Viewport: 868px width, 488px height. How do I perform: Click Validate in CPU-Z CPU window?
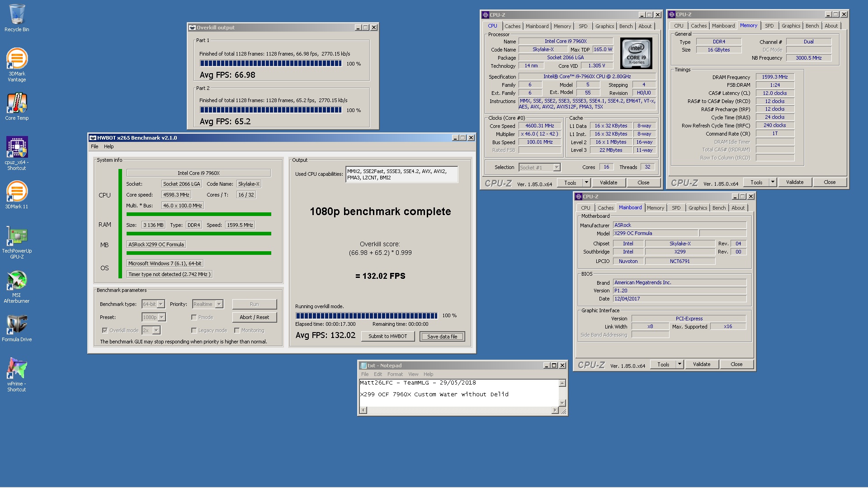(x=609, y=183)
